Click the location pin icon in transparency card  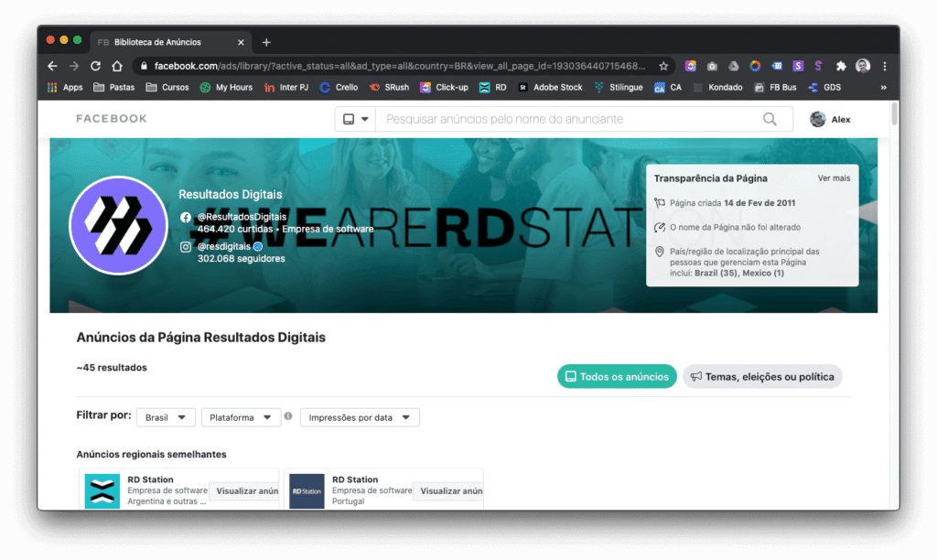click(x=660, y=252)
